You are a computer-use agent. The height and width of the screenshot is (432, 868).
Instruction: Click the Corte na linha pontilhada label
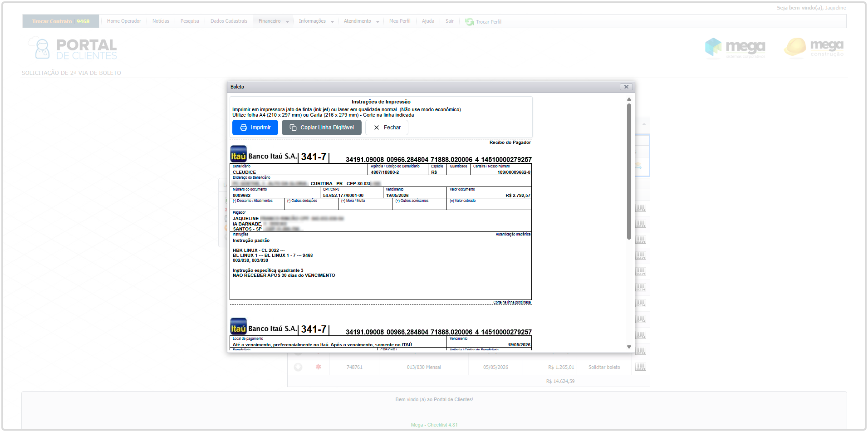[512, 302]
